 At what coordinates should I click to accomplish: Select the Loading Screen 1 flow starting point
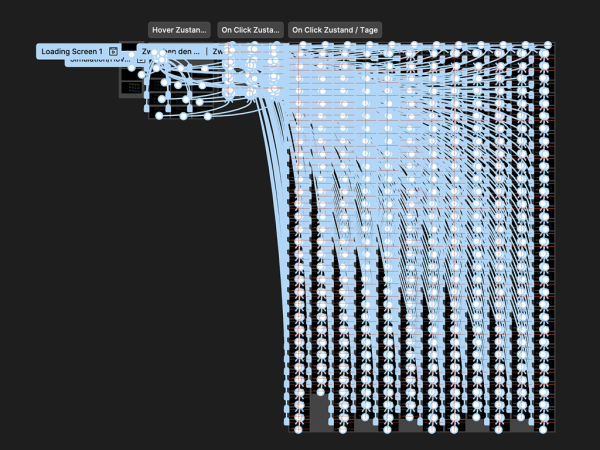point(72,51)
